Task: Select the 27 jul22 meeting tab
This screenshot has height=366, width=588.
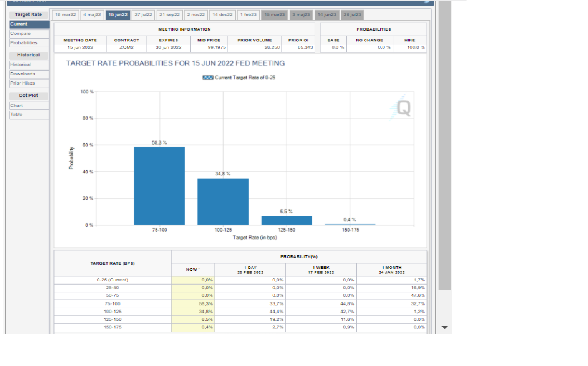Action: 143,15
